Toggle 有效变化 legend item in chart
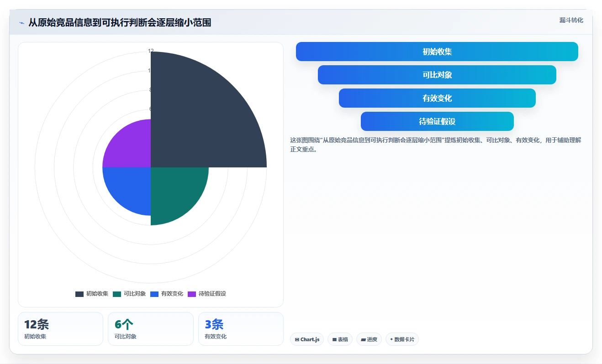Viewport: 602px width, 364px height. tap(167, 294)
